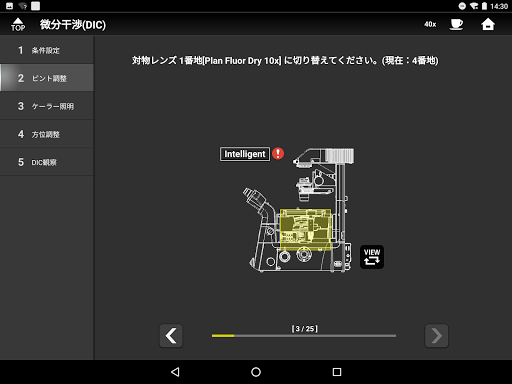
Task: Tap the 微分干渉(DIC) title
Action: coord(73,25)
